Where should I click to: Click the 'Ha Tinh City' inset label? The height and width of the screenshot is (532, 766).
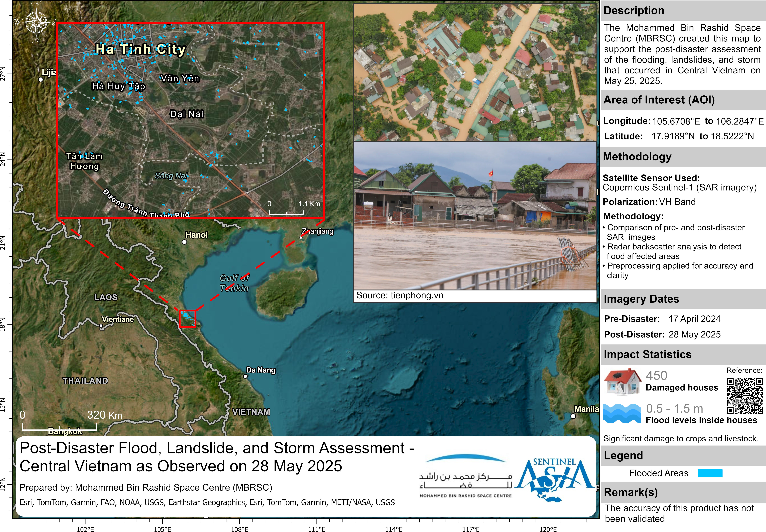tap(140, 49)
